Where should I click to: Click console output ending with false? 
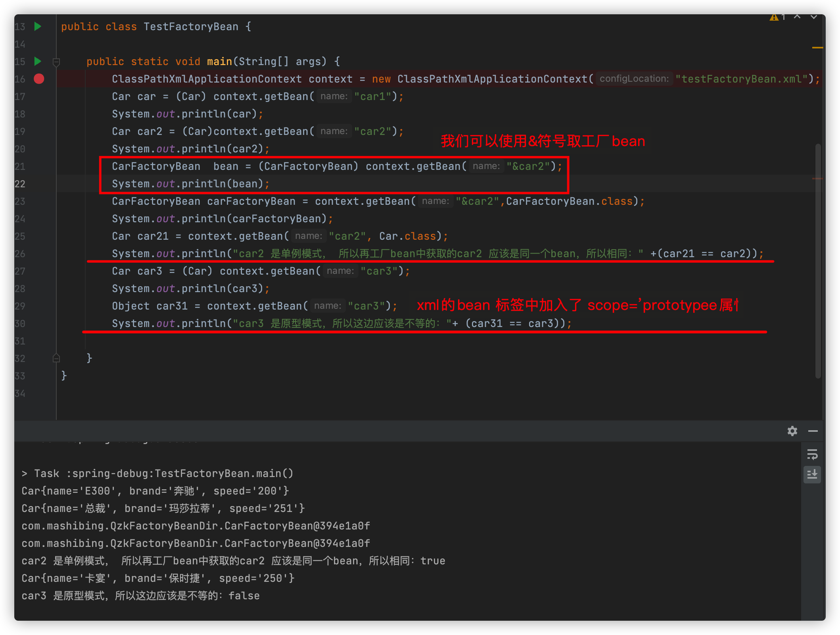tap(141, 596)
